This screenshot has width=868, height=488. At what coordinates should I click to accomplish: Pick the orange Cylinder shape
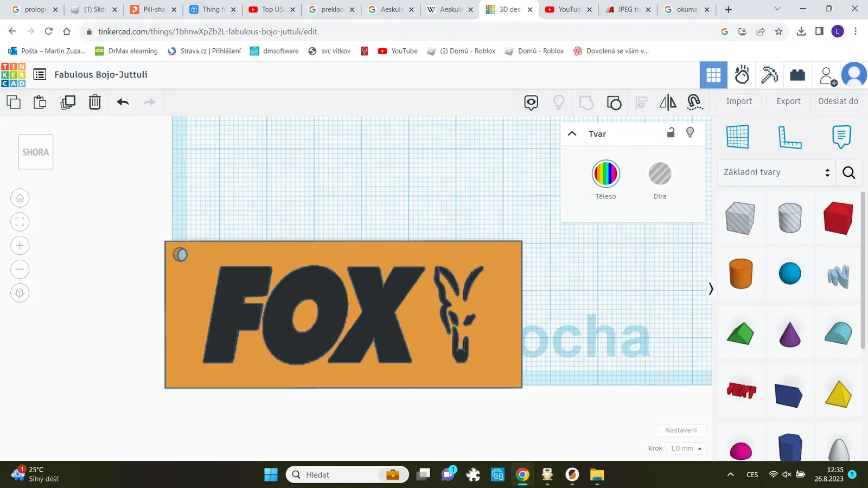coord(741,273)
